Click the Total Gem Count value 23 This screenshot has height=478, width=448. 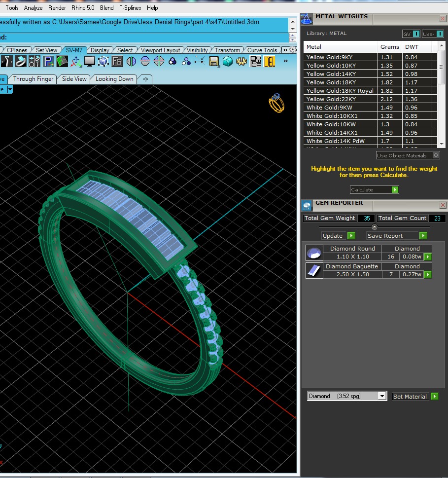pos(437,218)
